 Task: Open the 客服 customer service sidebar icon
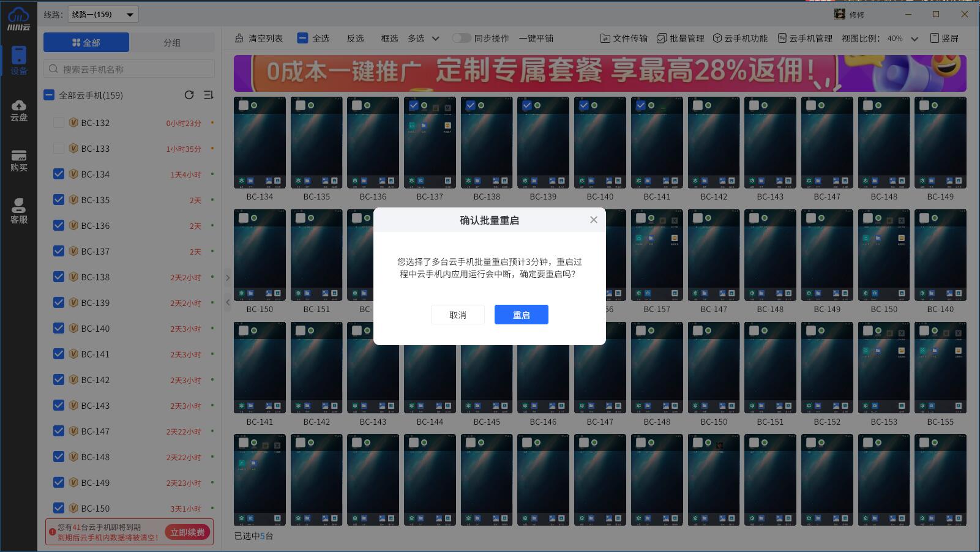coord(19,211)
